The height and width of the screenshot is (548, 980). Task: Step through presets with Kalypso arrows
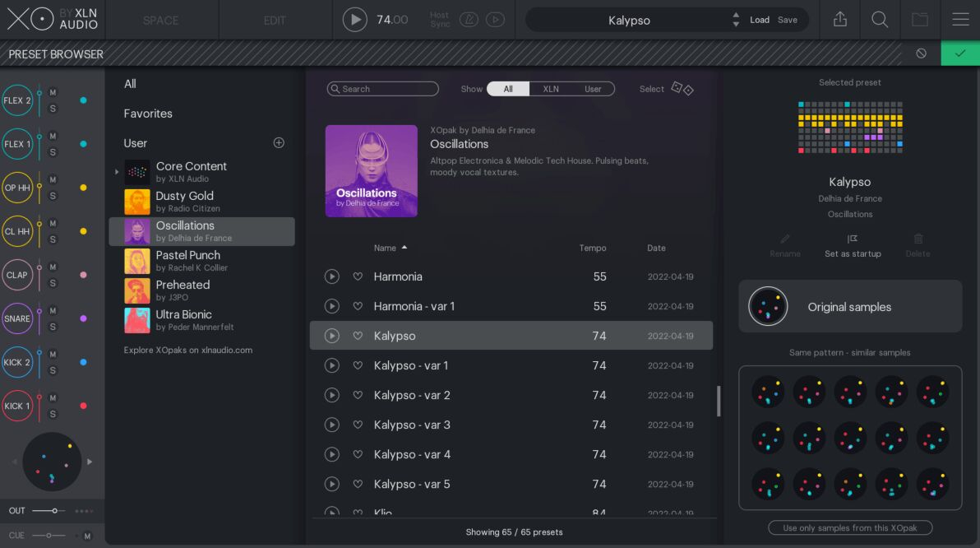(x=735, y=20)
